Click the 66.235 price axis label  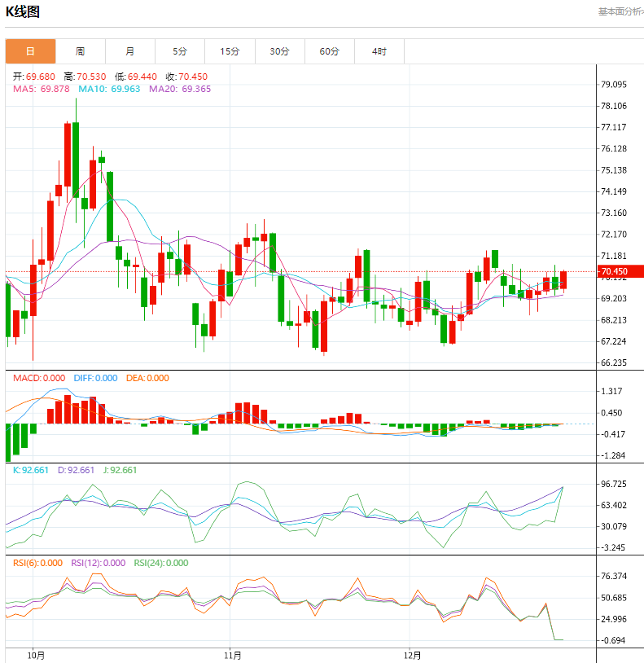(x=614, y=362)
